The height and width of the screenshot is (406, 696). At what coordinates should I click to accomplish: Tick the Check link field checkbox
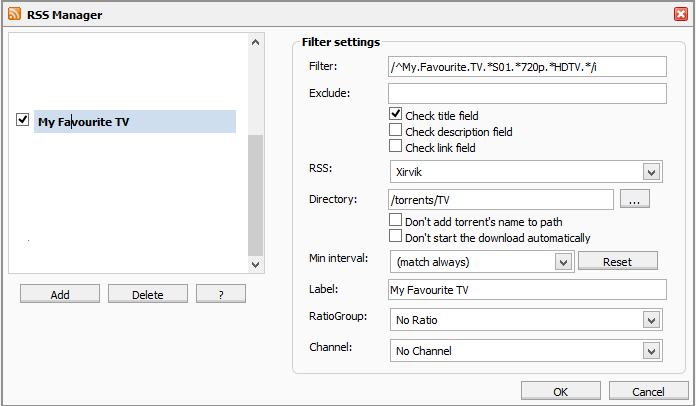(x=395, y=146)
